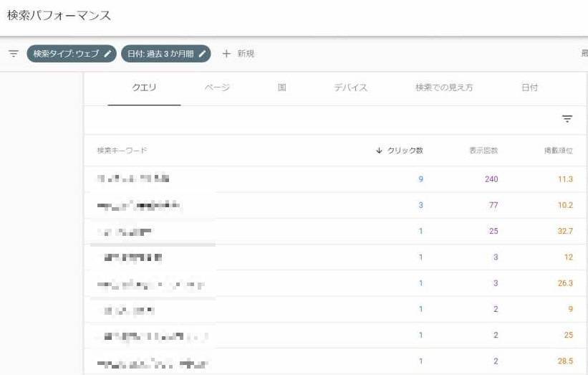
Task: Select position value 11.3
Action: (x=565, y=179)
